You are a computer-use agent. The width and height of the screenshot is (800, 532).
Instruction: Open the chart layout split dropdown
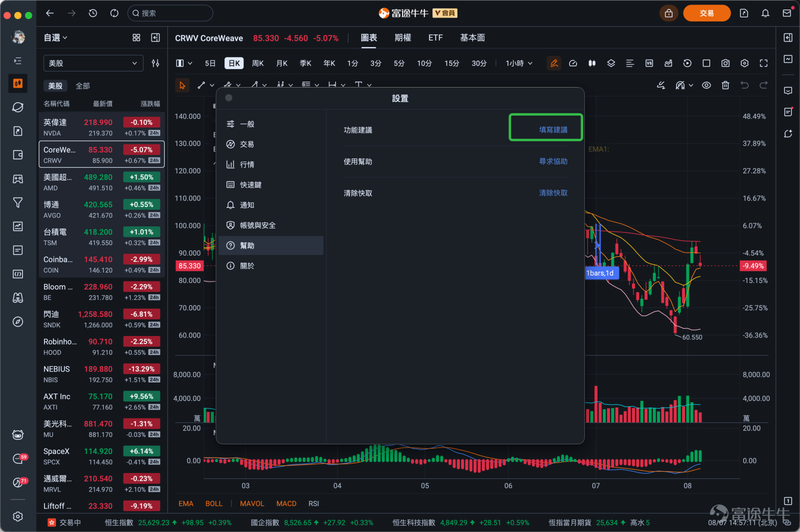click(184, 63)
